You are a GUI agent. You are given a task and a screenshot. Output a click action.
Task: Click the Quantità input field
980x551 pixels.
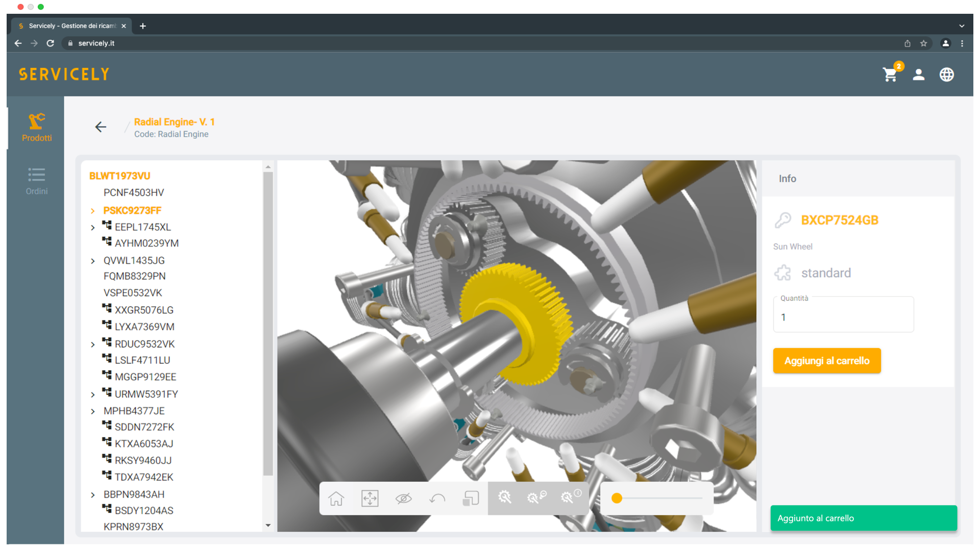coord(843,317)
